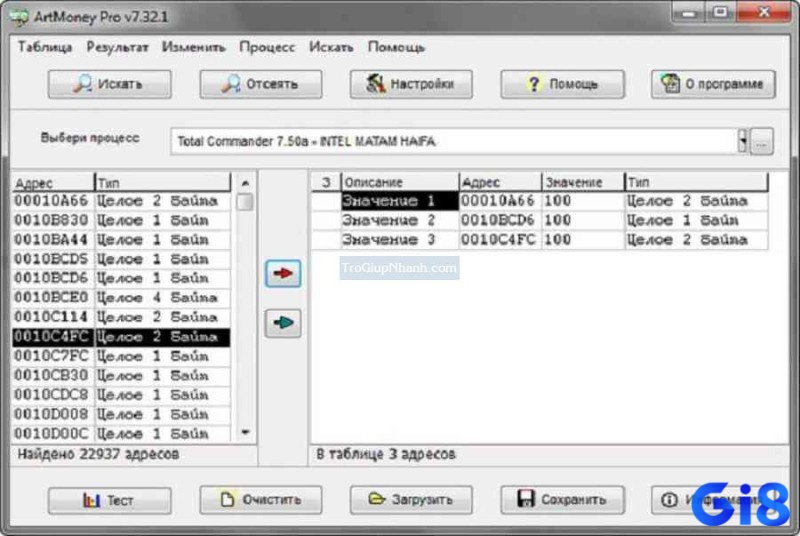Select address 0010BCE0 in found list
Screen dimensions: 800x536
(x=52, y=297)
